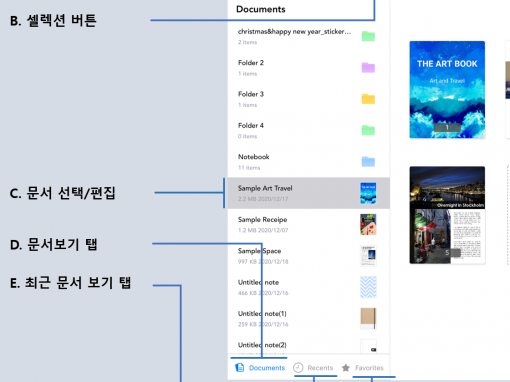Open the Notebook folder with 11 items

tap(309, 162)
